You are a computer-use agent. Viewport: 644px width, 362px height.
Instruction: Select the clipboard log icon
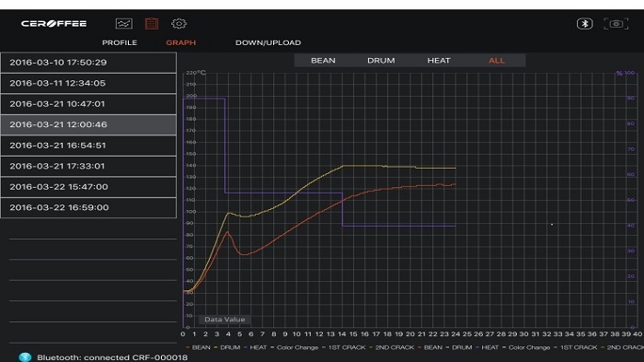tap(152, 23)
